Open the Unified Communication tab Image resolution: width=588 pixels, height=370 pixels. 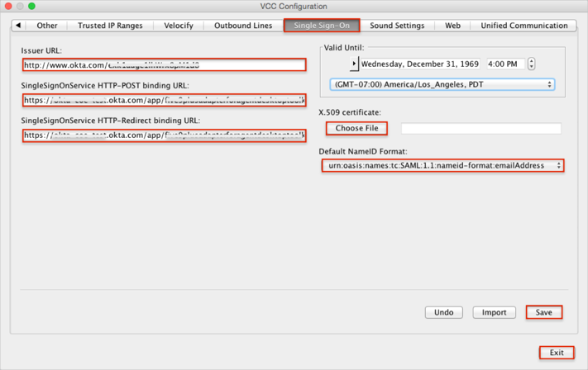(x=524, y=26)
